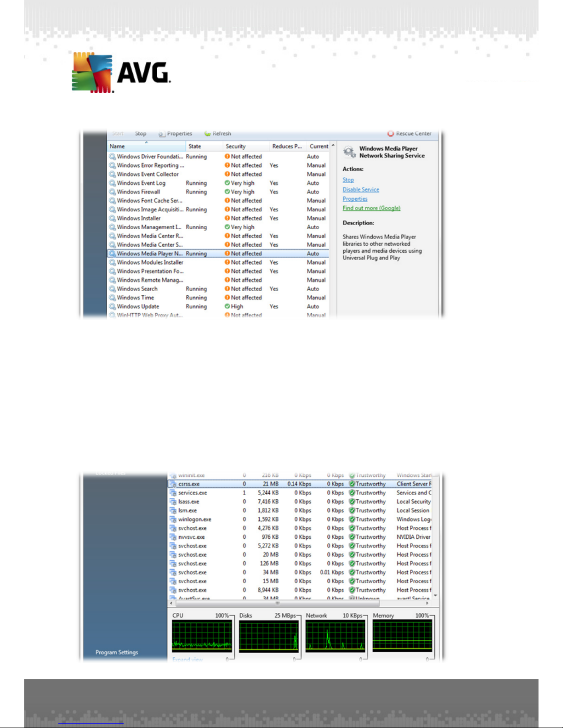Click the gear icon beside Windows Event Log
563x728 pixels.
click(x=112, y=183)
